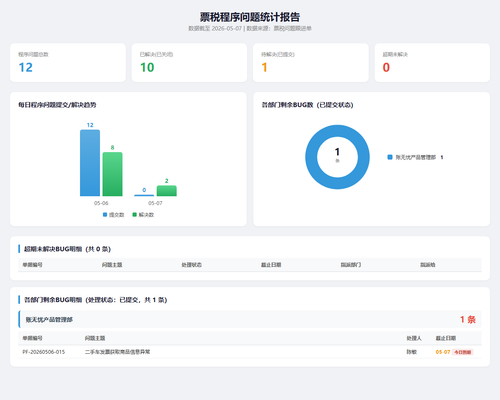
Task: Click the data date 2026-05-07 subtitle line
Action: (250, 28)
